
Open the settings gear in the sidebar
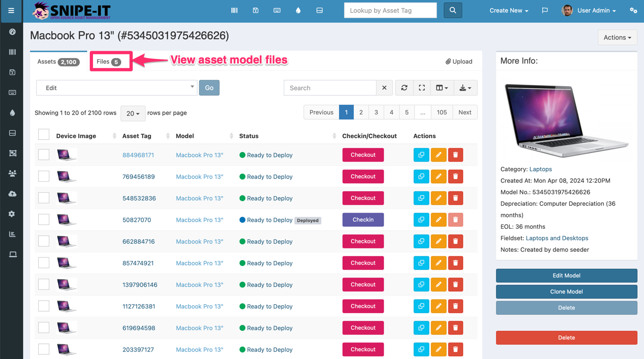click(12, 214)
